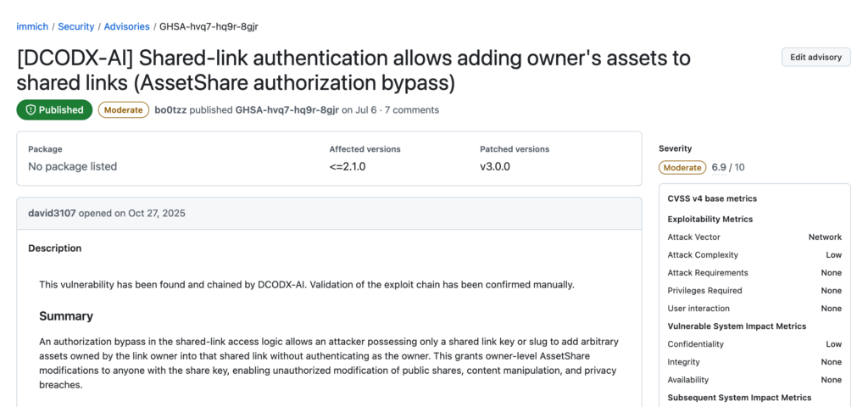Open the Advisories breadcrumb link
The width and height of the screenshot is (868, 407).
click(127, 26)
